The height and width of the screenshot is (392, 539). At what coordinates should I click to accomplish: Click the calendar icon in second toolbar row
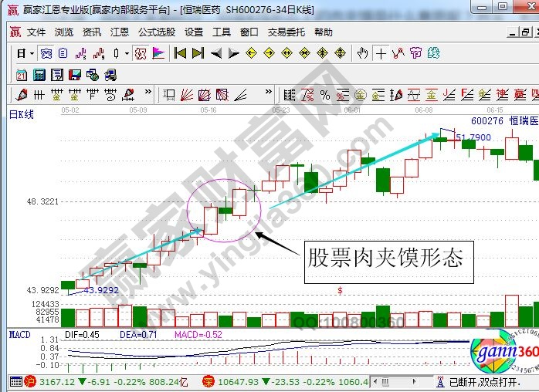point(21,75)
